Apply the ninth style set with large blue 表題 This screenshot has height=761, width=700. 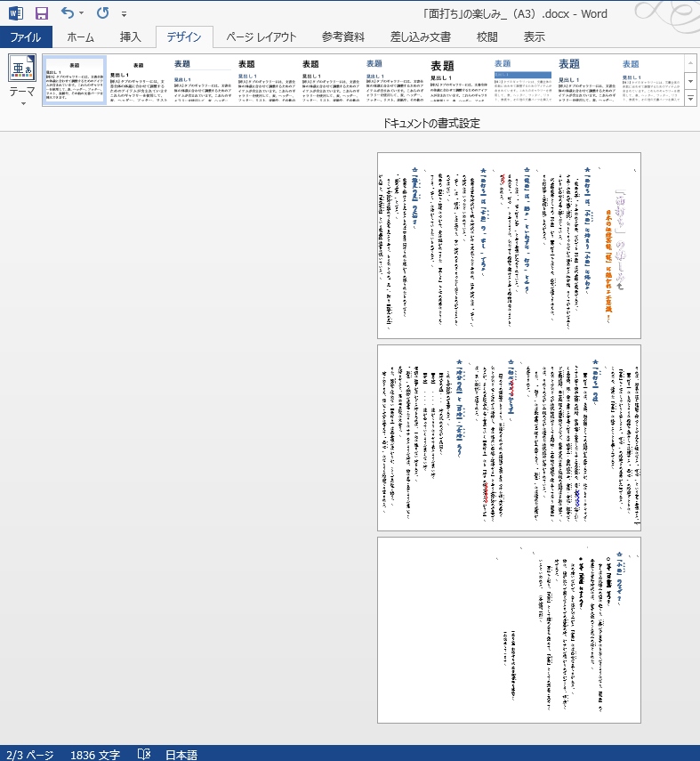pyautogui.click(x=586, y=81)
